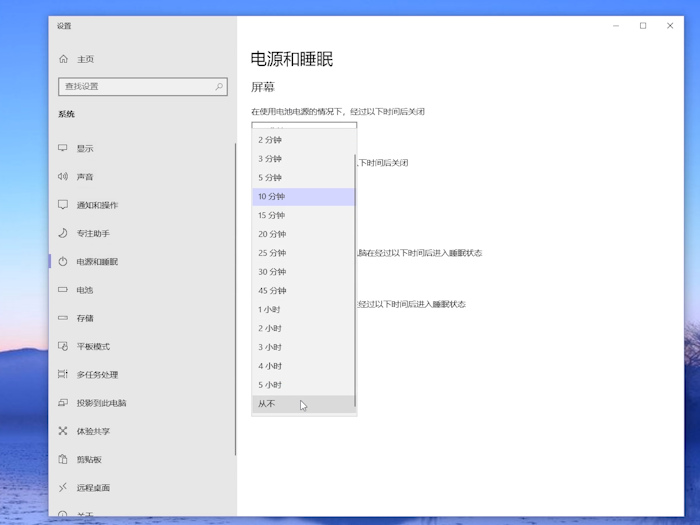
Task: Open 多任务处理 settings label
Action: click(97, 375)
